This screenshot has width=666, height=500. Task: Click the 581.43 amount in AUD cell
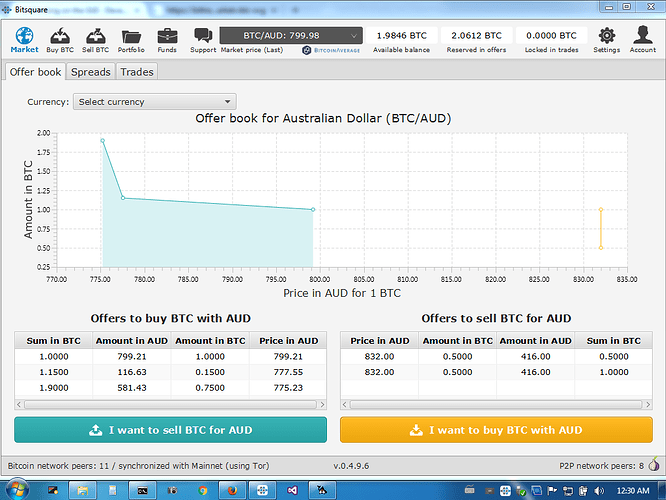(x=132, y=388)
